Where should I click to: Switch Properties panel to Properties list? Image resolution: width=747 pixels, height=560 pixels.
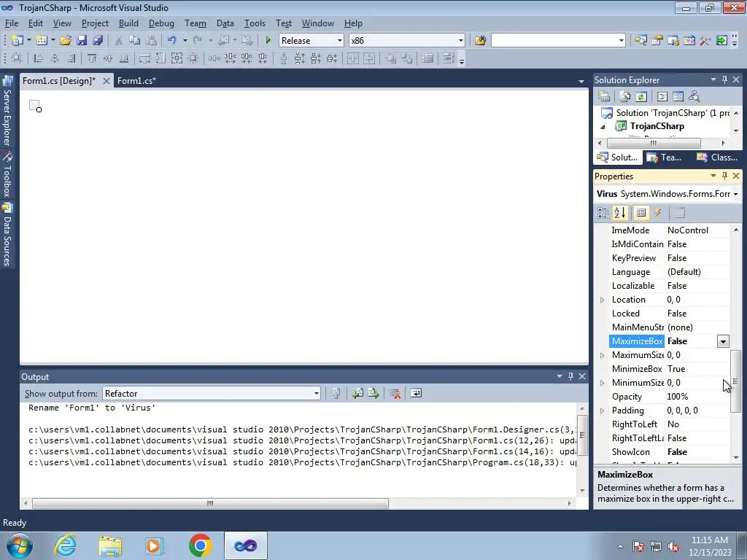click(641, 213)
